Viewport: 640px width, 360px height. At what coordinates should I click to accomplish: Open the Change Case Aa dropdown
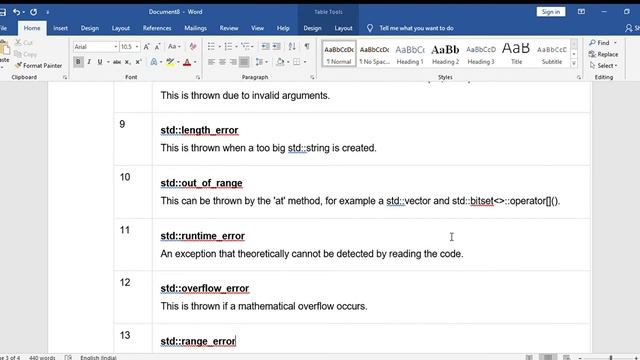coord(174,47)
